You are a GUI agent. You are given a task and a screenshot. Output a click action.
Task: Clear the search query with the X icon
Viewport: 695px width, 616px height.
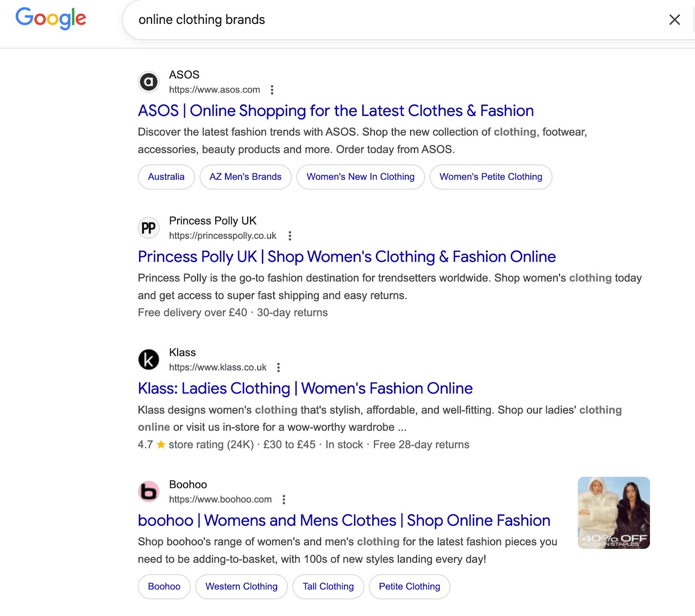(674, 20)
